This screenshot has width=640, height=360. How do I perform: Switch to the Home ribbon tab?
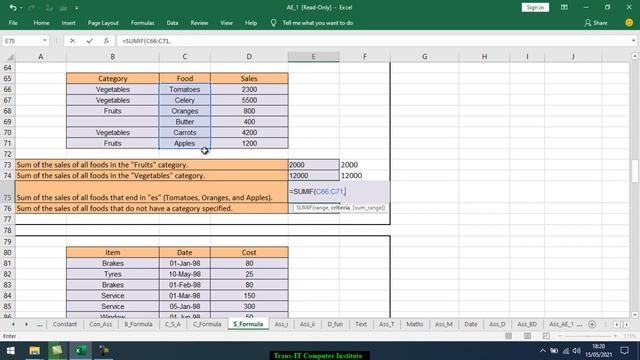41,23
